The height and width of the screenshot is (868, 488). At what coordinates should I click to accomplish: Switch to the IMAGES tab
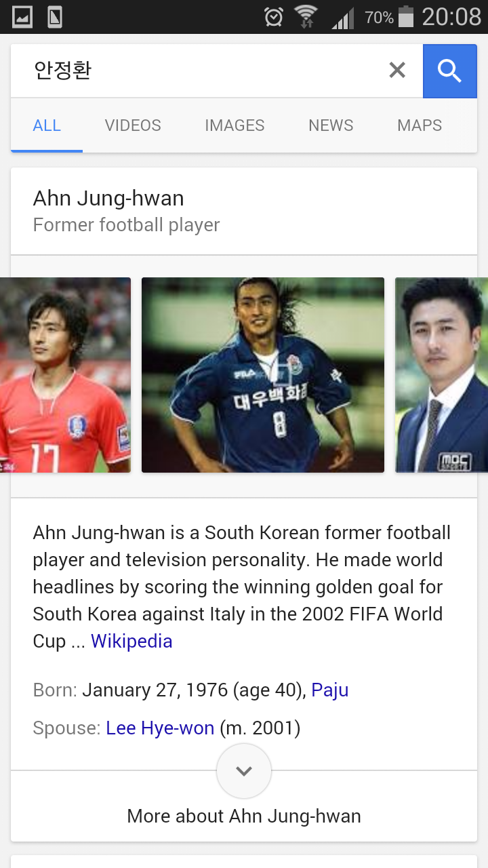tap(235, 125)
